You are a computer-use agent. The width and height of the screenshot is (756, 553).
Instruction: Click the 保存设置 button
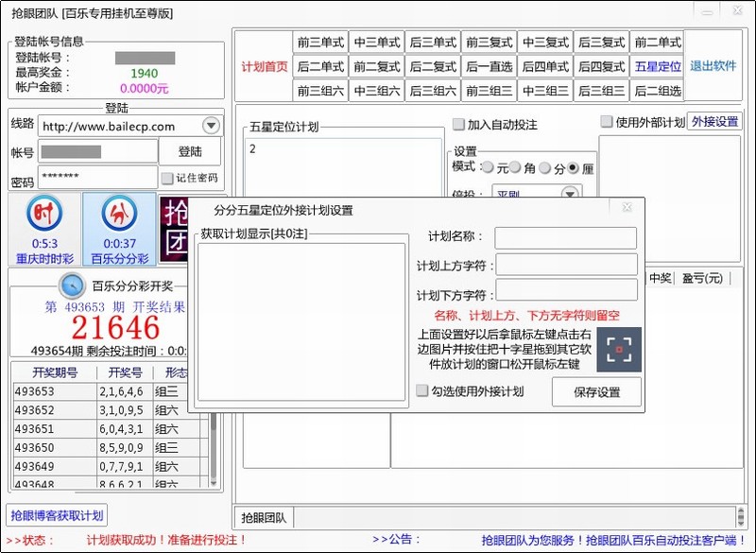pyautogui.click(x=596, y=391)
